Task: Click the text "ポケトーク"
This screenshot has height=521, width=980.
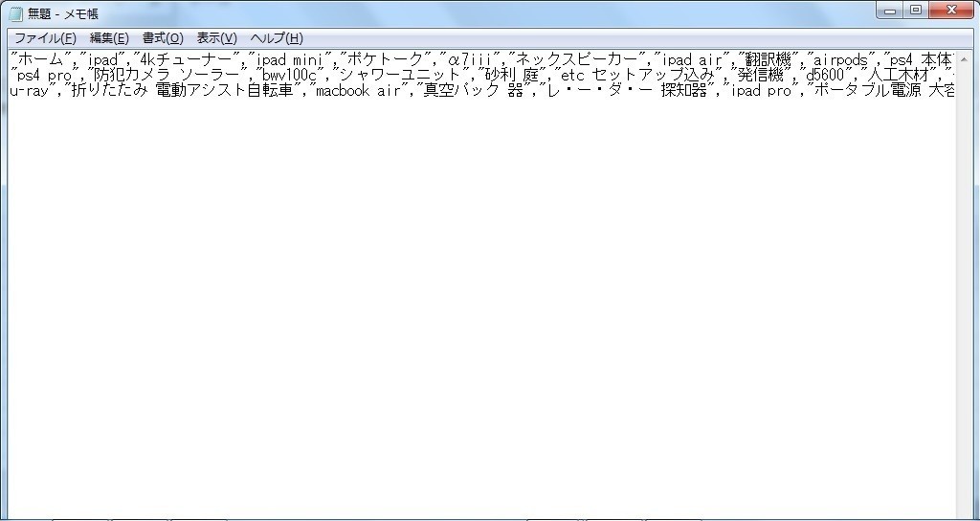Action: [385, 60]
